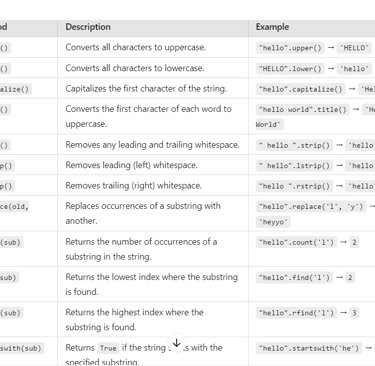Click the "hello ".rstrip() code example

coord(294,186)
